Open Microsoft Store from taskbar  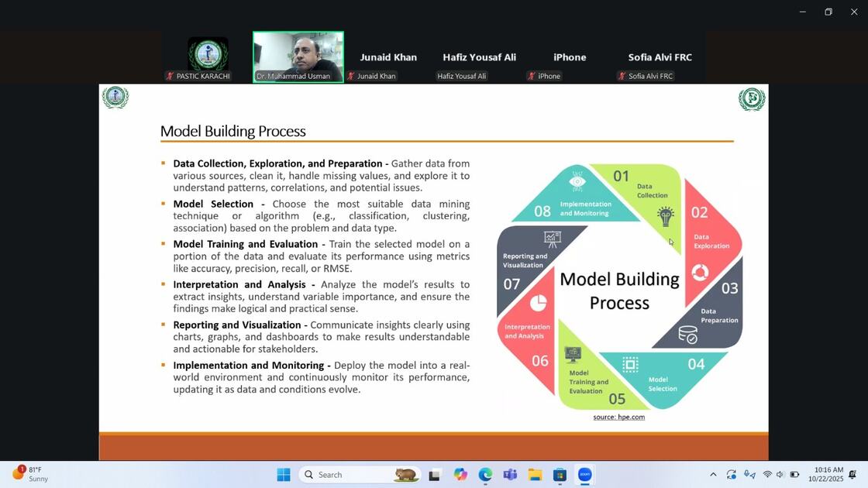tap(560, 475)
